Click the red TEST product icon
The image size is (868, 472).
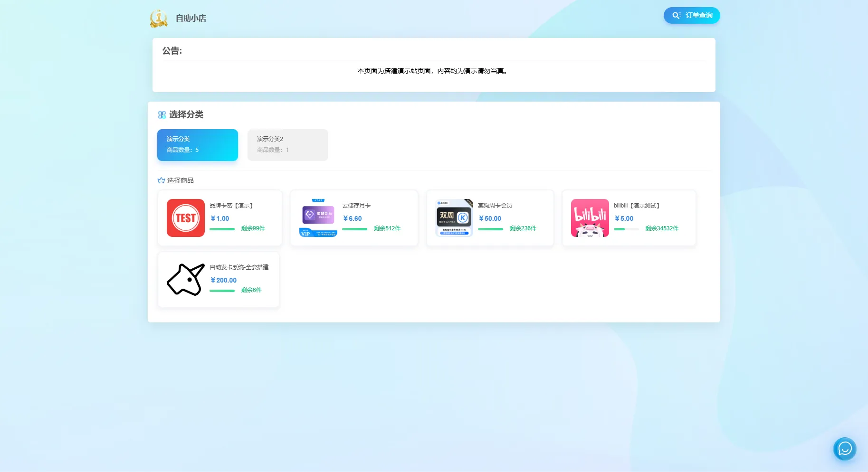click(x=186, y=218)
